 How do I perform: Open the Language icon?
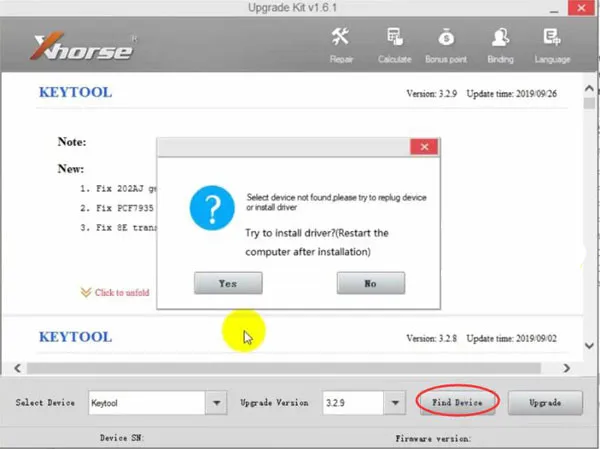click(552, 45)
